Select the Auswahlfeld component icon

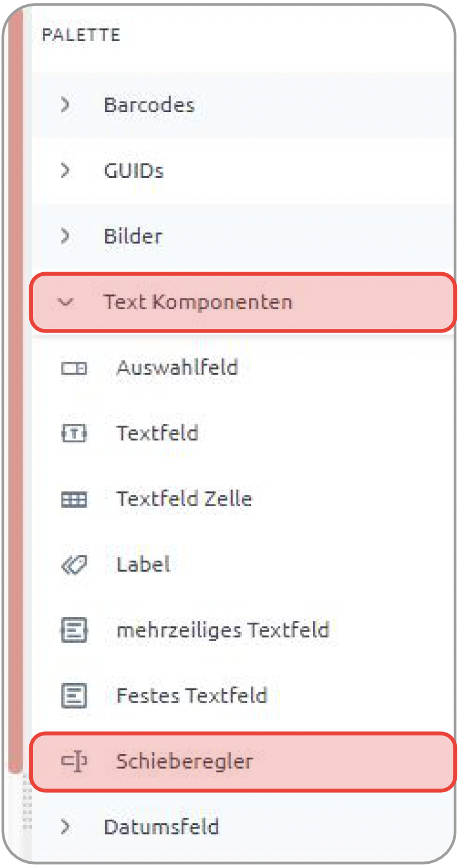[74, 368]
